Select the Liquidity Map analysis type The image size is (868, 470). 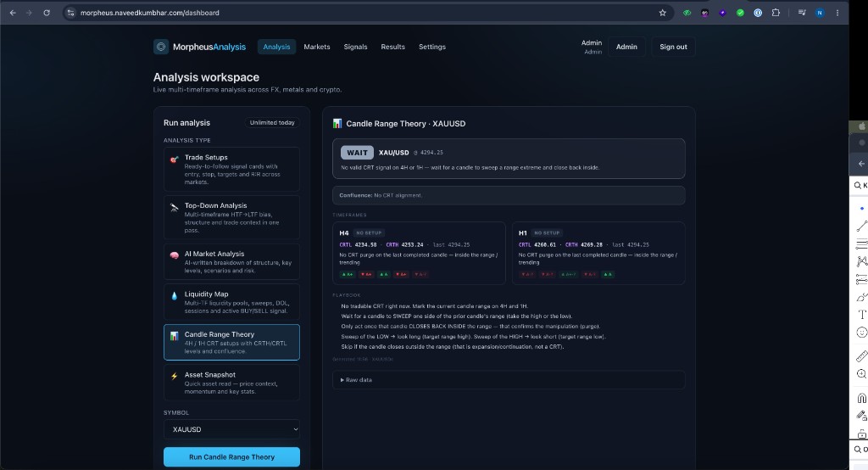pos(231,302)
